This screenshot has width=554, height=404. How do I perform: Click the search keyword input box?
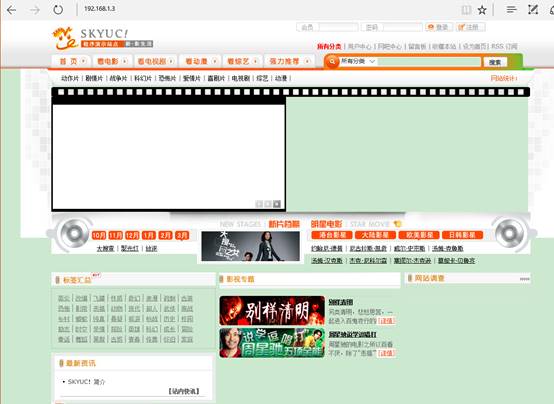tap(429, 62)
